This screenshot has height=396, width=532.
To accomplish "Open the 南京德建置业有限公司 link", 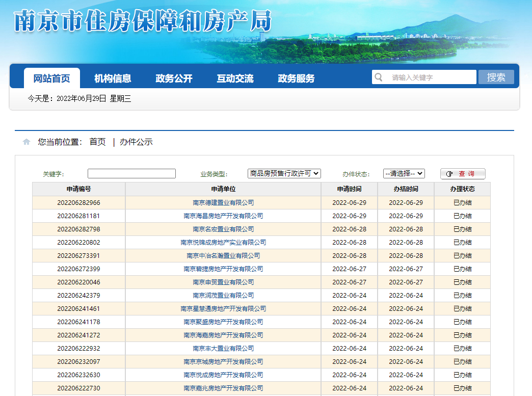I will [x=223, y=203].
